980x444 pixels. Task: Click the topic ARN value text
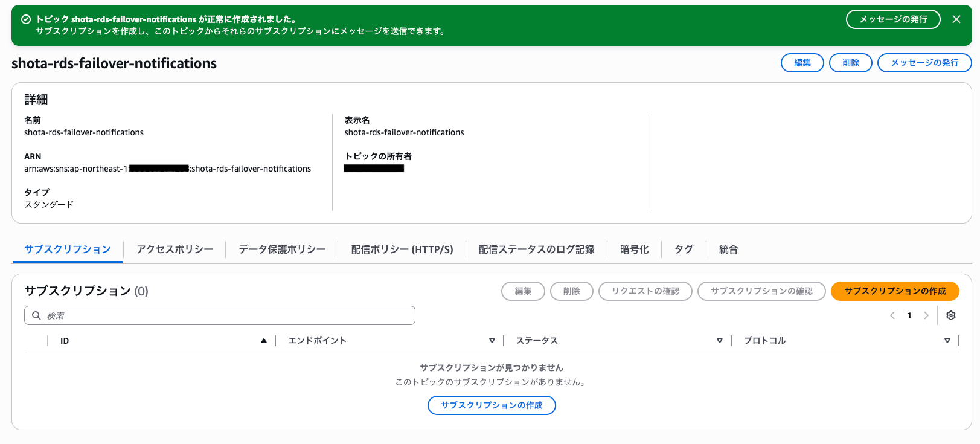pos(167,169)
